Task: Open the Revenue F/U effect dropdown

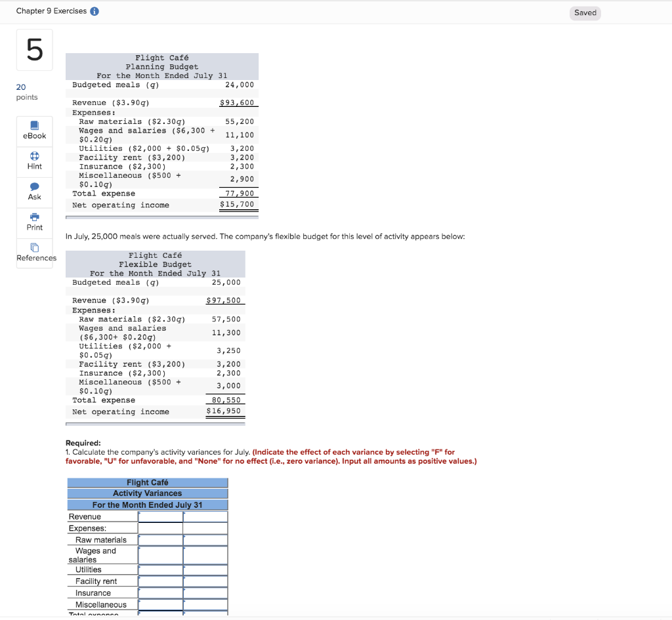Action: (205, 517)
